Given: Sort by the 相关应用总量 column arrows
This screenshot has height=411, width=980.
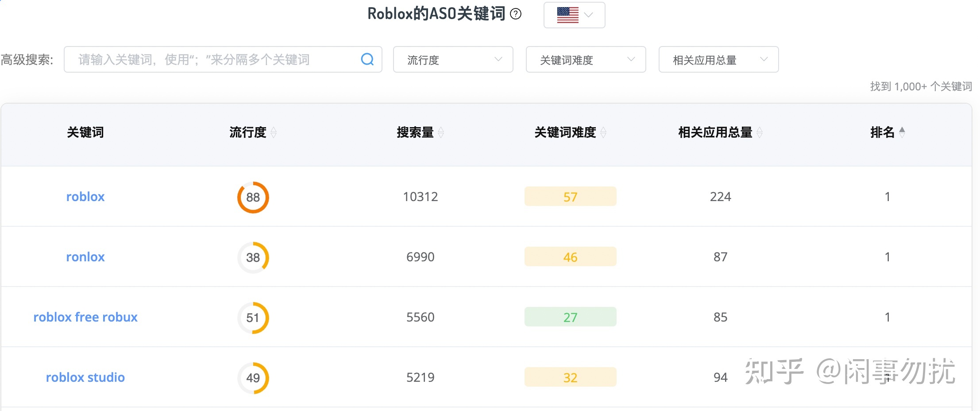Looking at the screenshot, I should 760,132.
